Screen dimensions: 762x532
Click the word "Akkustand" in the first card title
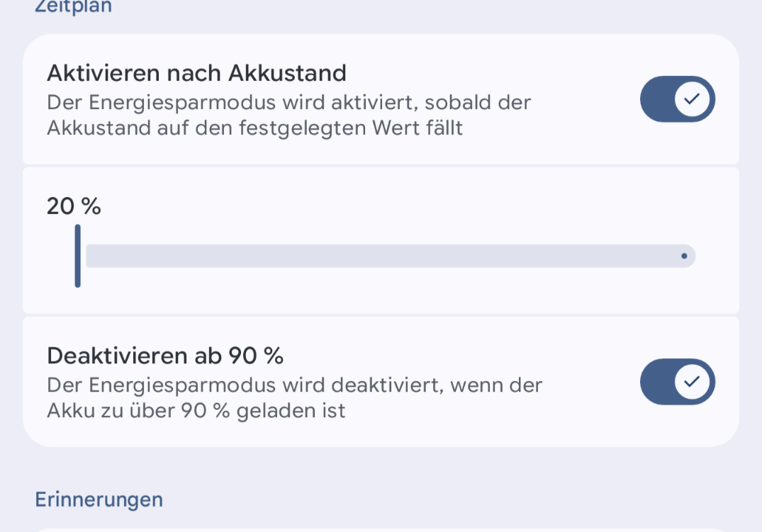[x=288, y=72]
